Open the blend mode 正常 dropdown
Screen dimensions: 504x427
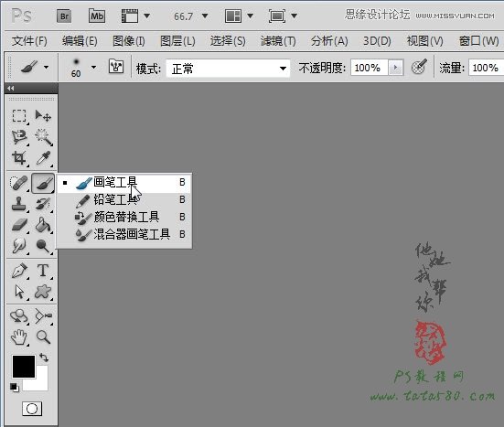tap(228, 68)
